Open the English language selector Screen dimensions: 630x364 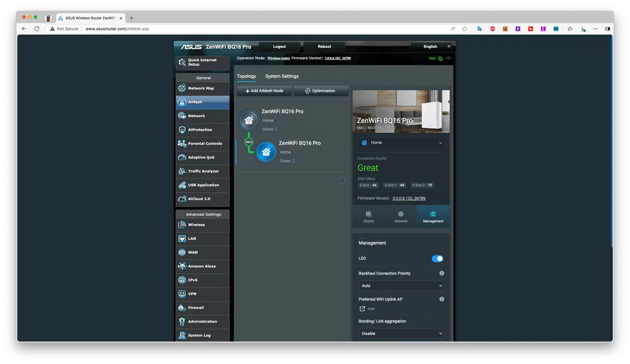coord(430,47)
